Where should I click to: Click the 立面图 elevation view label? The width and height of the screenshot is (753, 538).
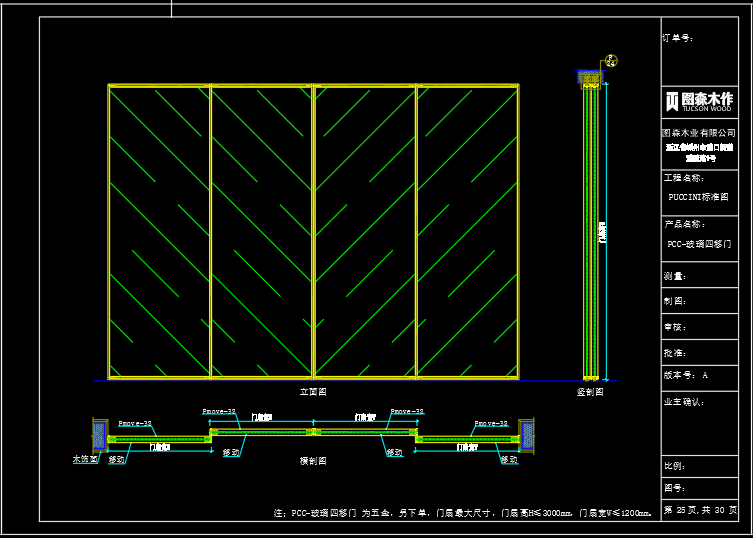313,392
